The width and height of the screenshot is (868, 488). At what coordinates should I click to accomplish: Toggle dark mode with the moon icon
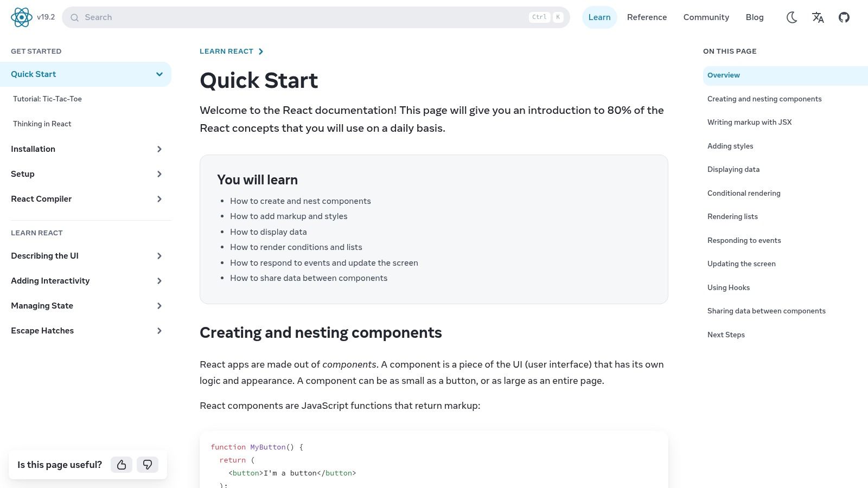(x=792, y=17)
